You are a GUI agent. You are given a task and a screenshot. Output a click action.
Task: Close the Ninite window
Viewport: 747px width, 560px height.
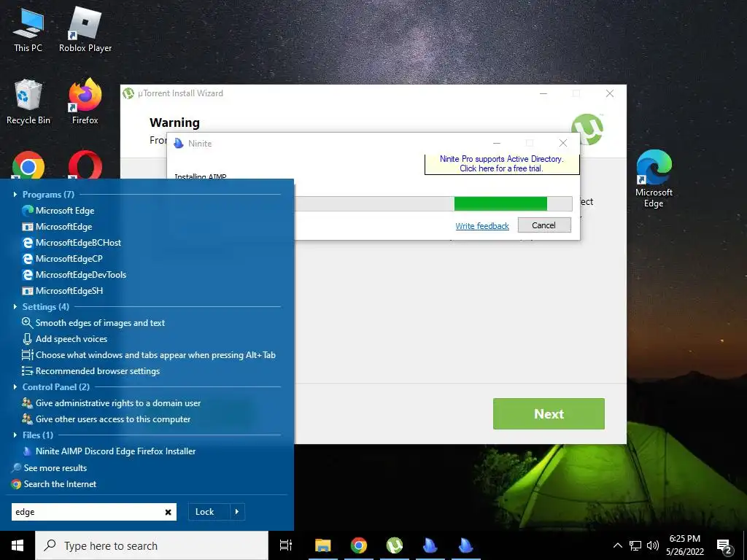(563, 143)
